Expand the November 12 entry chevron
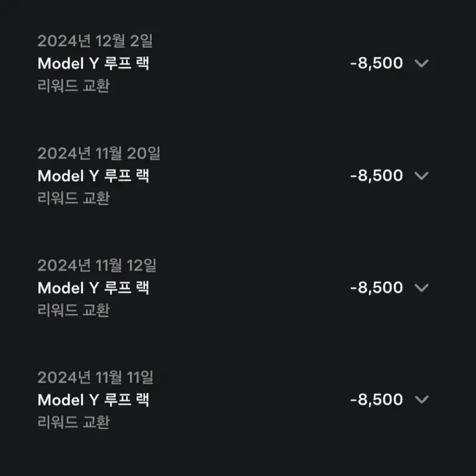Screen dimensions: 476x476 422,288
